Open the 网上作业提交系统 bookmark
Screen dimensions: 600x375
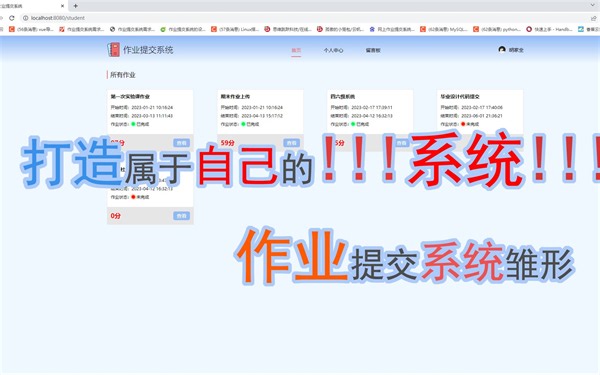[391, 29]
